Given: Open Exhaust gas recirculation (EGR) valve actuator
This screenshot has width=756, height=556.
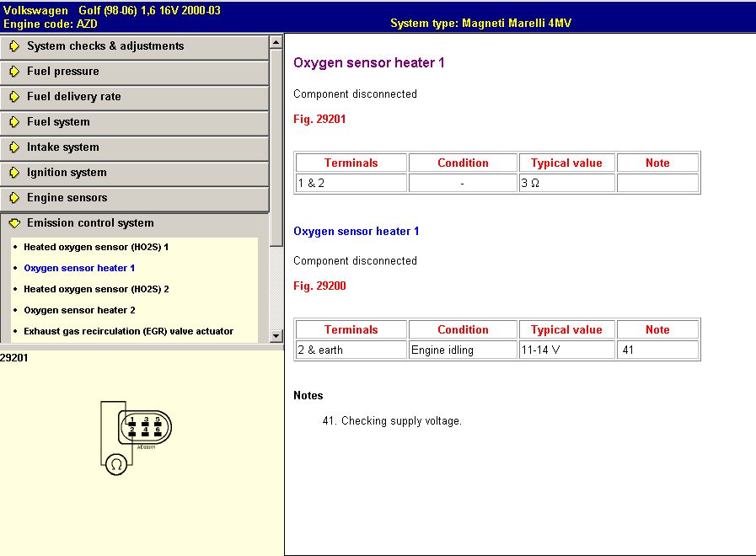Looking at the screenshot, I should 128,331.
